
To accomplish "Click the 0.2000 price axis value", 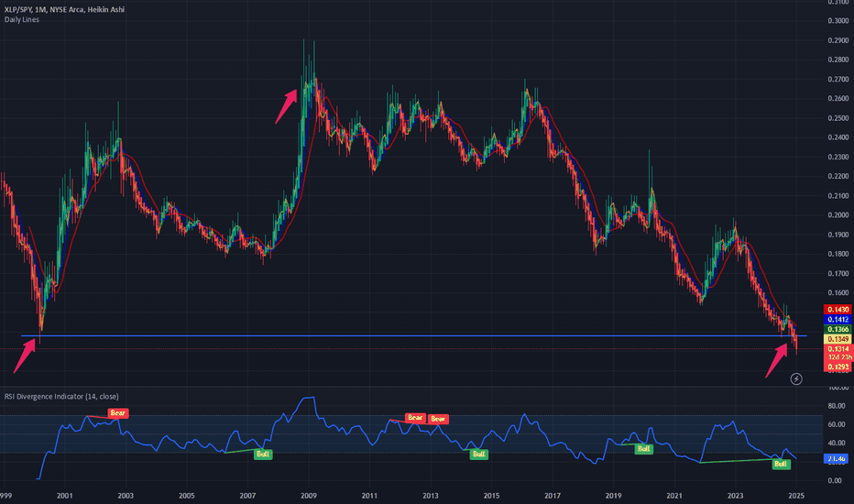I will [838, 214].
